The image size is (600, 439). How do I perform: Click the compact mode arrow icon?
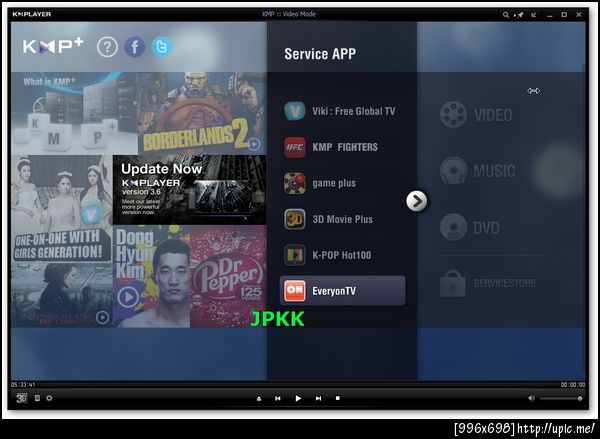coord(534,15)
